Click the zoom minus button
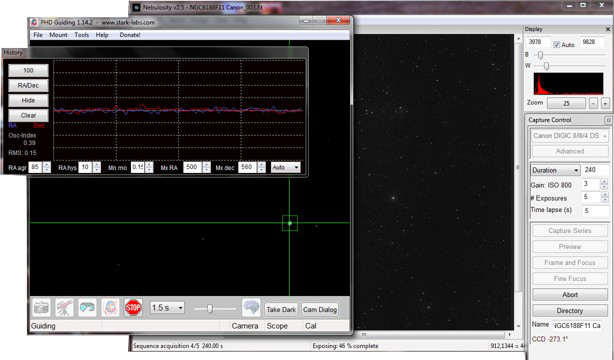This screenshot has height=360, width=614. (594, 103)
